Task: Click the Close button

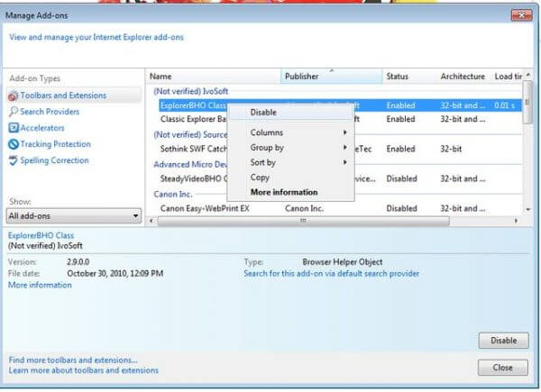Action: tap(503, 368)
